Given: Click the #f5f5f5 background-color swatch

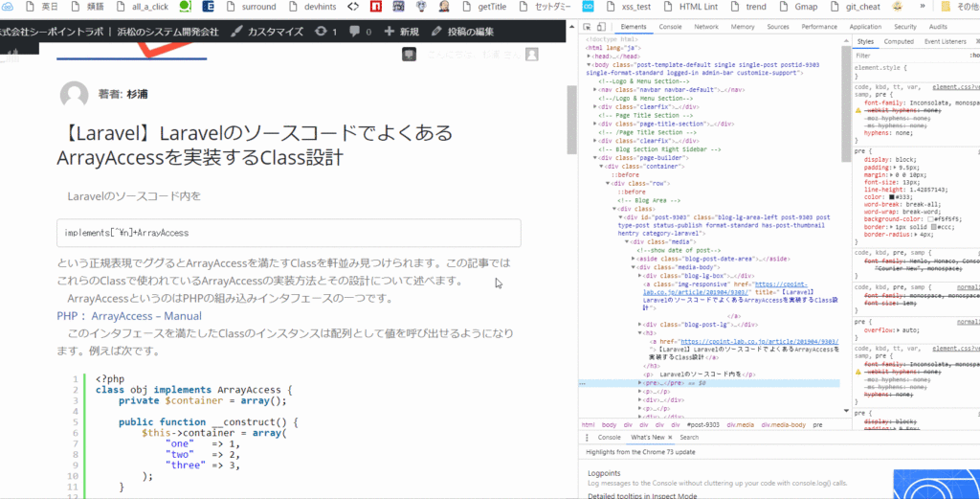Looking at the screenshot, I should coord(929,218).
